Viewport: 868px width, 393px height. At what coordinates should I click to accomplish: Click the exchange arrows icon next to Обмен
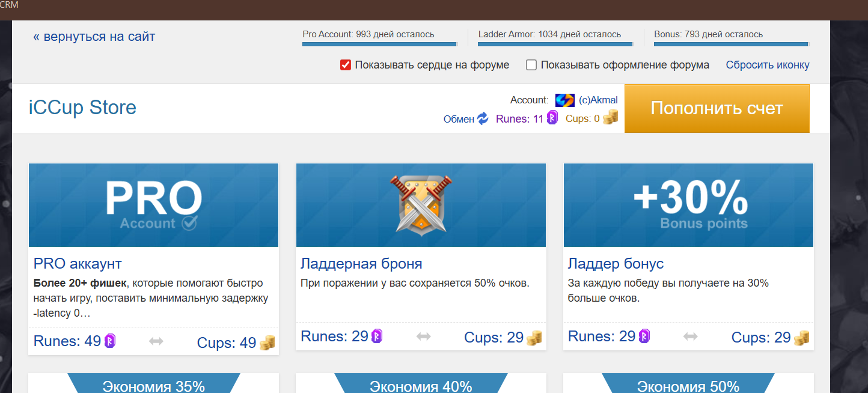pyautogui.click(x=483, y=118)
